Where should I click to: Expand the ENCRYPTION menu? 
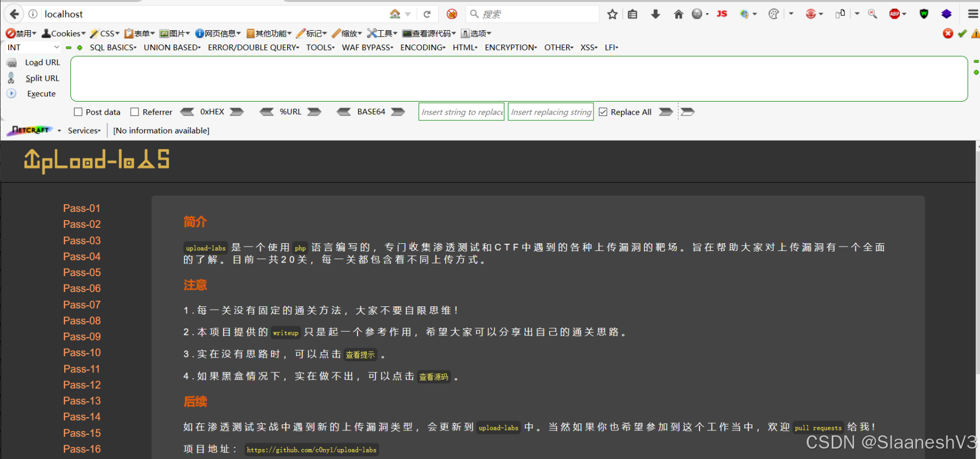[x=511, y=48]
